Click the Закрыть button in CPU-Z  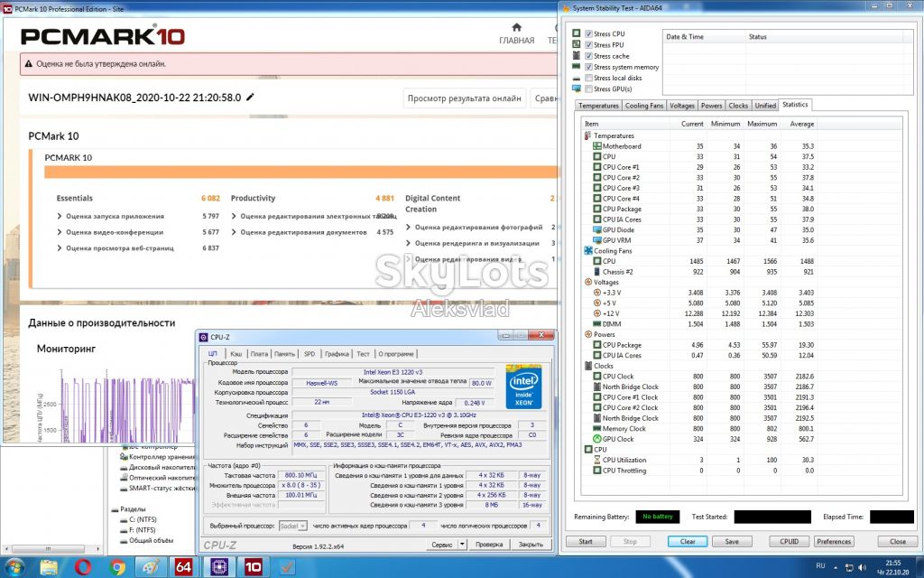(531, 545)
